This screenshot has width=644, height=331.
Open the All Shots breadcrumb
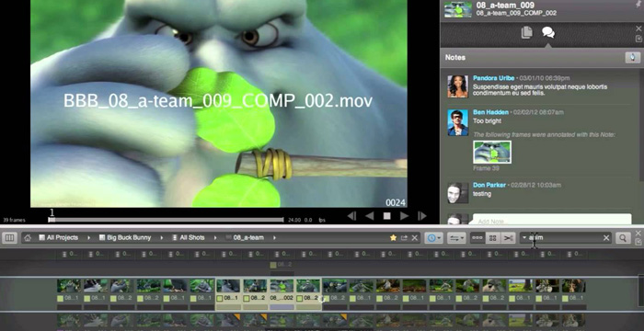188,238
